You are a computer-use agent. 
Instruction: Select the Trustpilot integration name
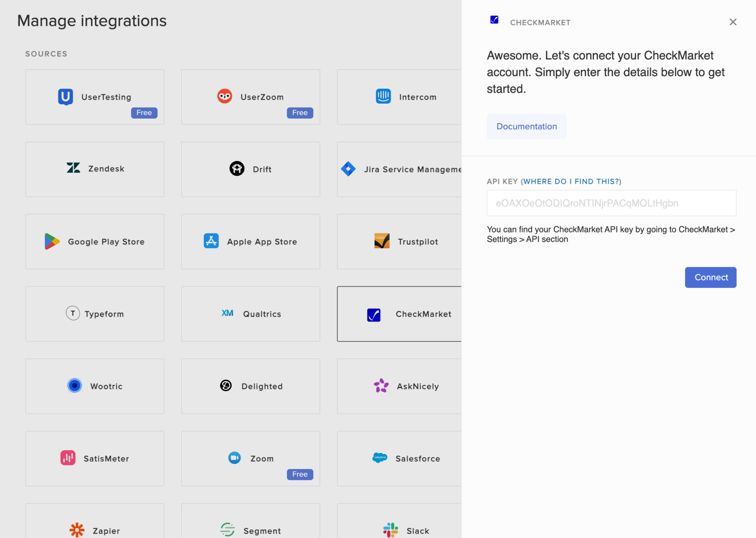418,242
